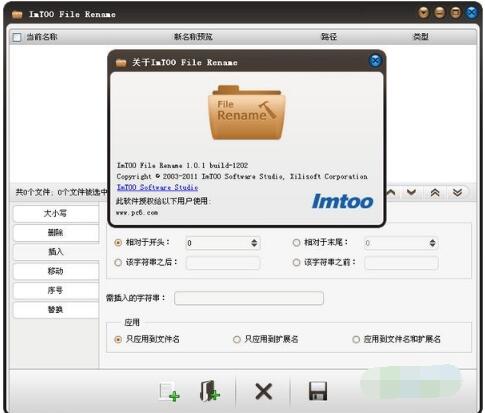Select 只应用到扩展名 radio option
485x413 pixels.
click(x=237, y=339)
